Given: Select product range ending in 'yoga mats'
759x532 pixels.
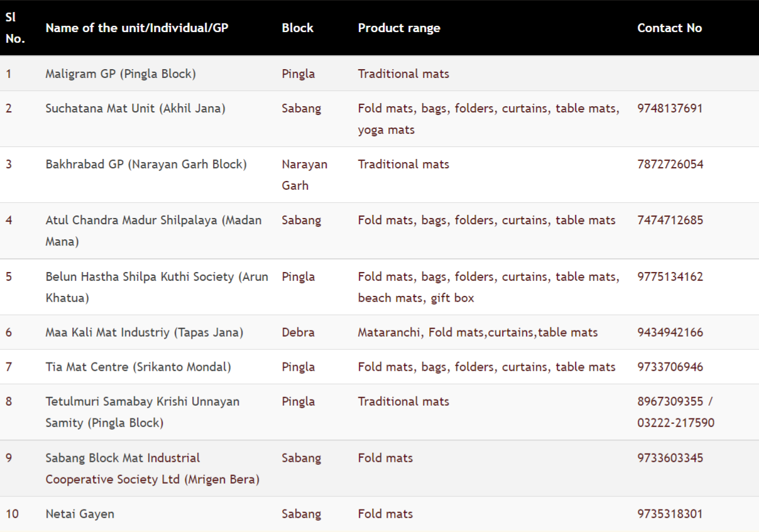Looking at the screenshot, I should point(489,119).
